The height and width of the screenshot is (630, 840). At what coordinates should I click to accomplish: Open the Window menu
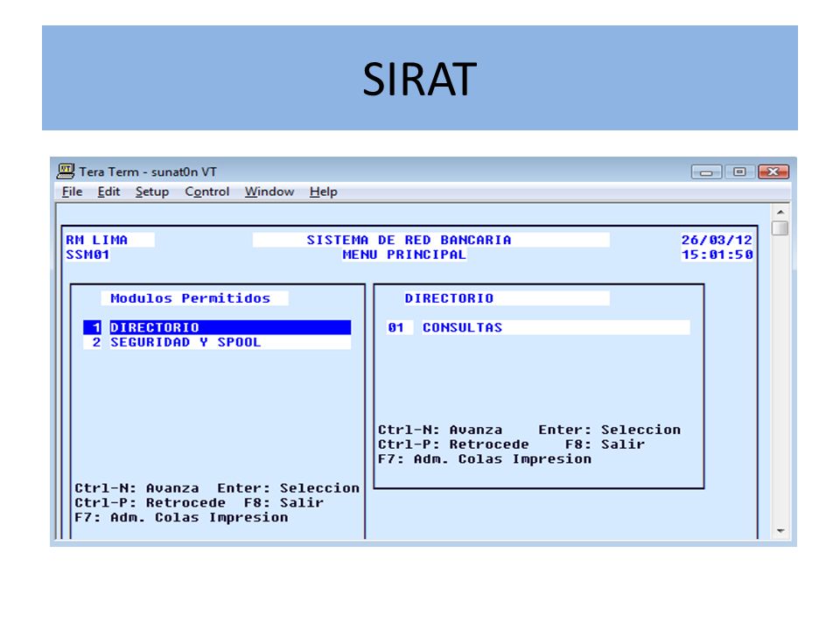269,192
